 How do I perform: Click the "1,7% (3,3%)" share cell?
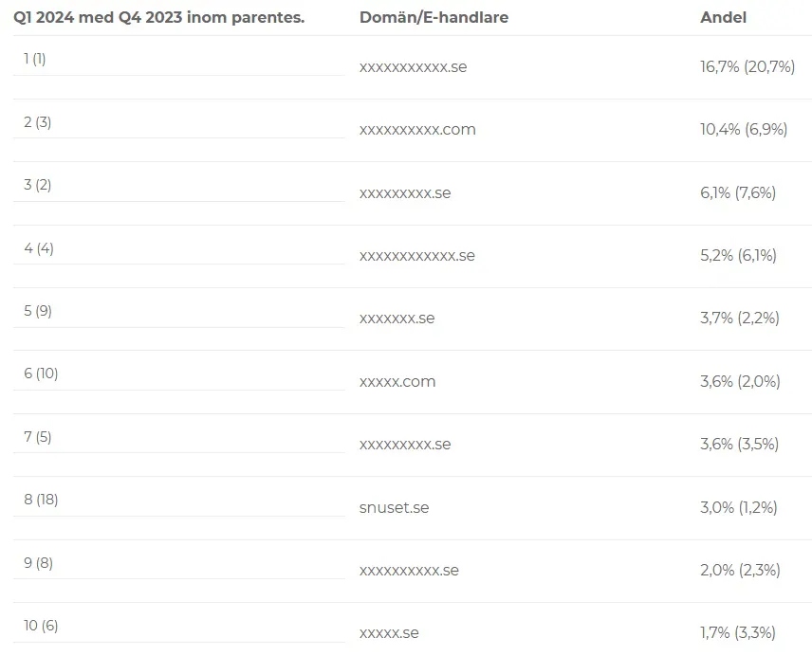point(737,633)
